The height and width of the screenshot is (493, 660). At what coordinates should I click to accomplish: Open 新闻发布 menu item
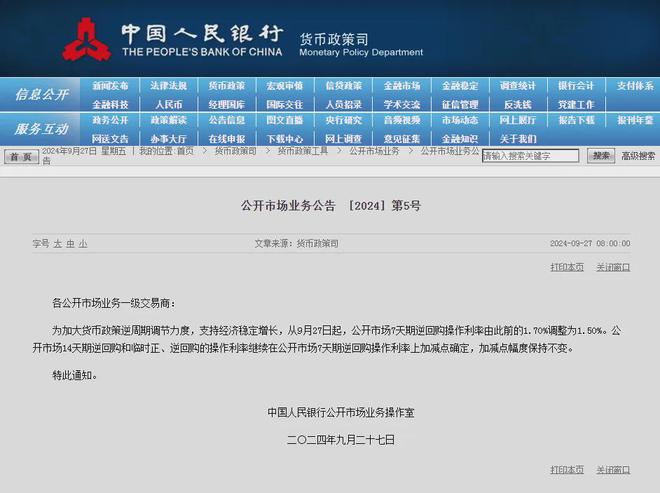tap(110, 86)
